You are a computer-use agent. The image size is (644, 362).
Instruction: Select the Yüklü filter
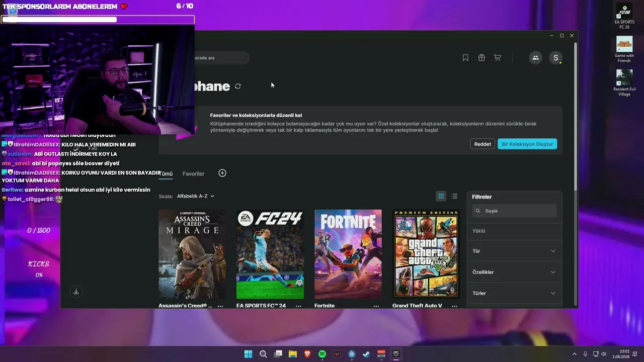[514, 231]
